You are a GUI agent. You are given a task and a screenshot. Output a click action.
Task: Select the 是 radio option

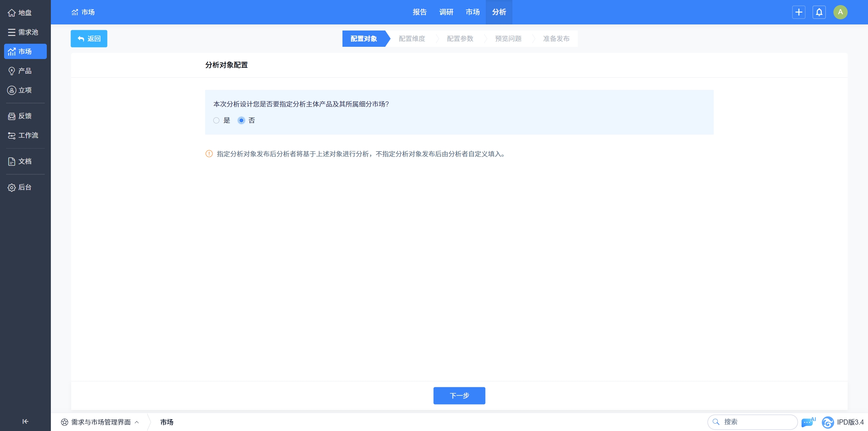click(x=216, y=120)
